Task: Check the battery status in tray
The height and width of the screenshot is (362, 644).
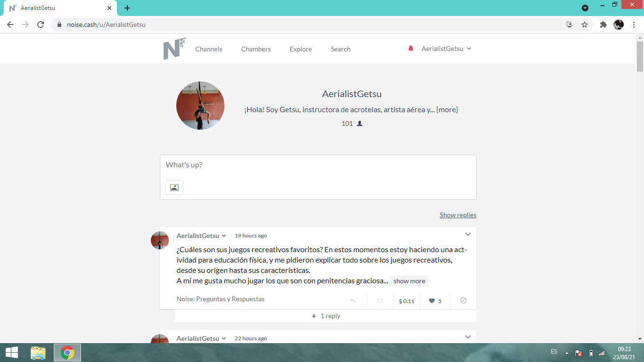Action: 591,353
